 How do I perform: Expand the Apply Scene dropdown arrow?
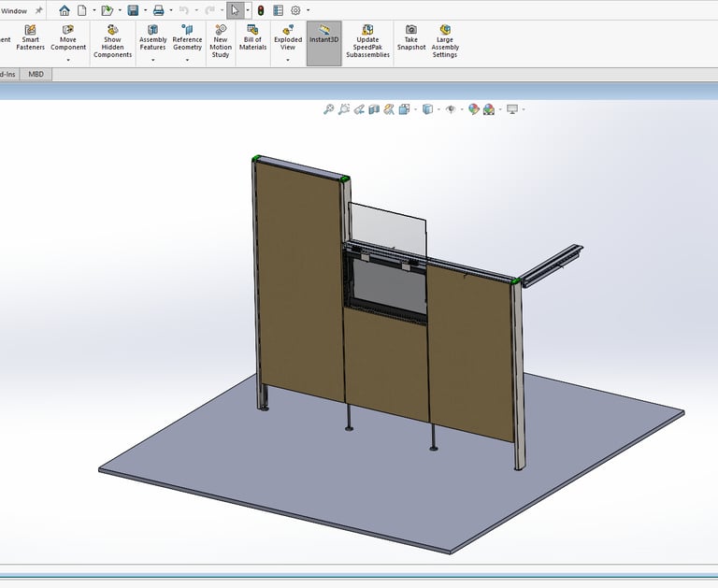point(500,109)
